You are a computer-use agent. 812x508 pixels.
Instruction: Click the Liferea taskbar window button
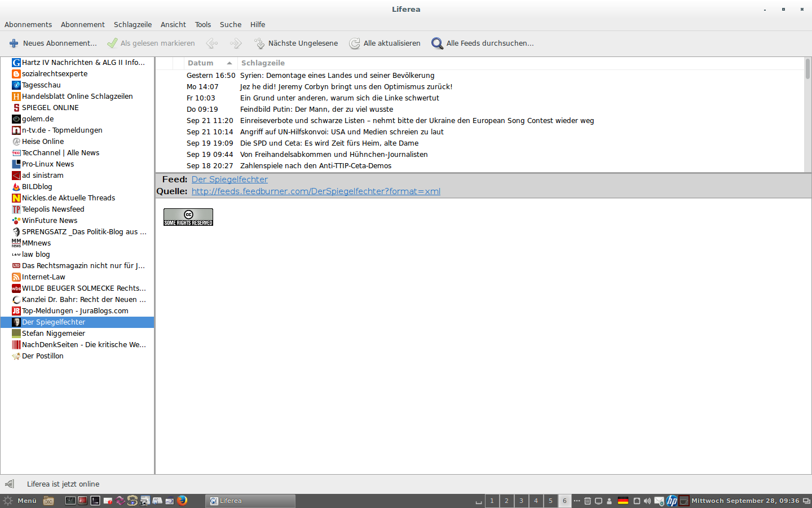[250, 501]
